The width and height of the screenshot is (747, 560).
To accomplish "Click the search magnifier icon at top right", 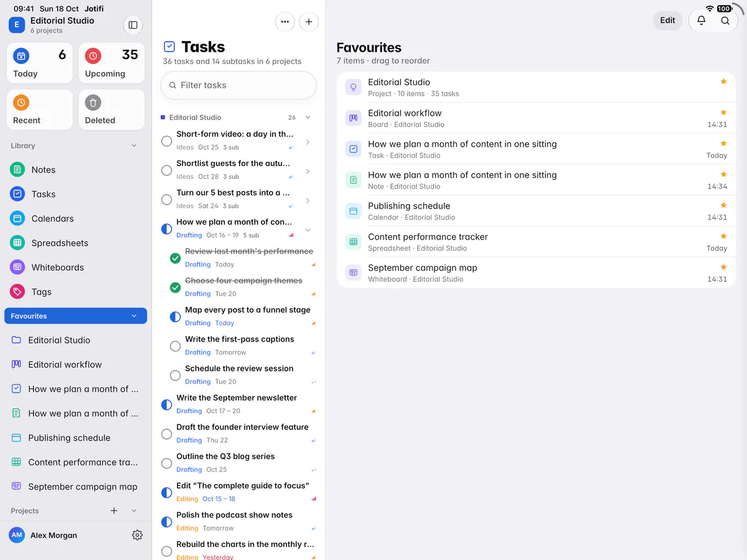I will (725, 21).
